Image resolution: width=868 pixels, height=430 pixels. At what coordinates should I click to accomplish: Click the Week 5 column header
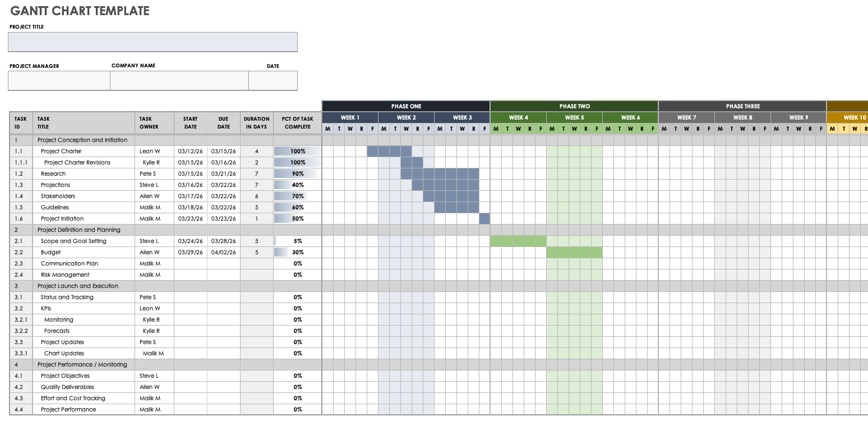(x=574, y=117)
